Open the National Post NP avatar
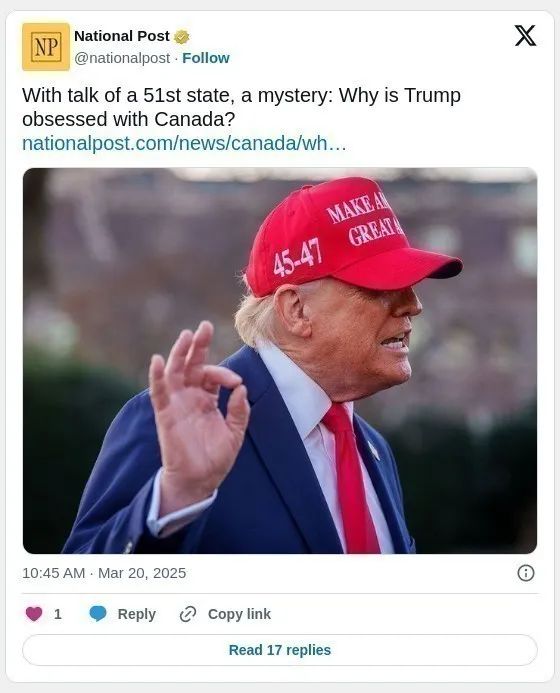560x693 pixels. [46, 47]
